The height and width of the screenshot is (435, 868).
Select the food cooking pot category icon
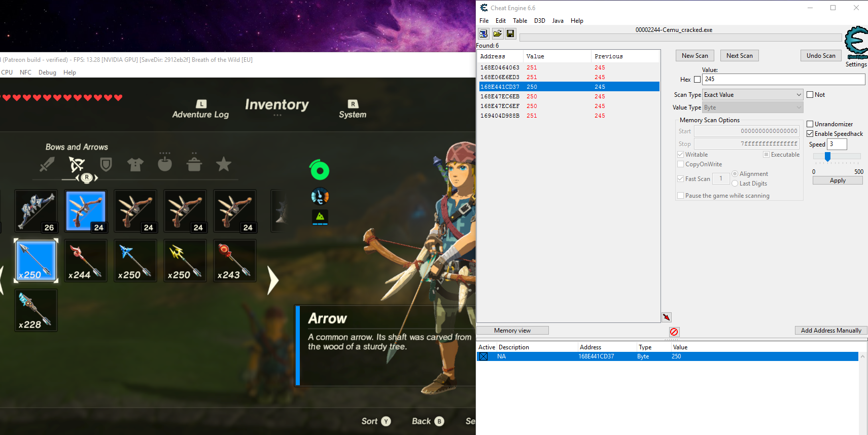[x=194, y=164]
